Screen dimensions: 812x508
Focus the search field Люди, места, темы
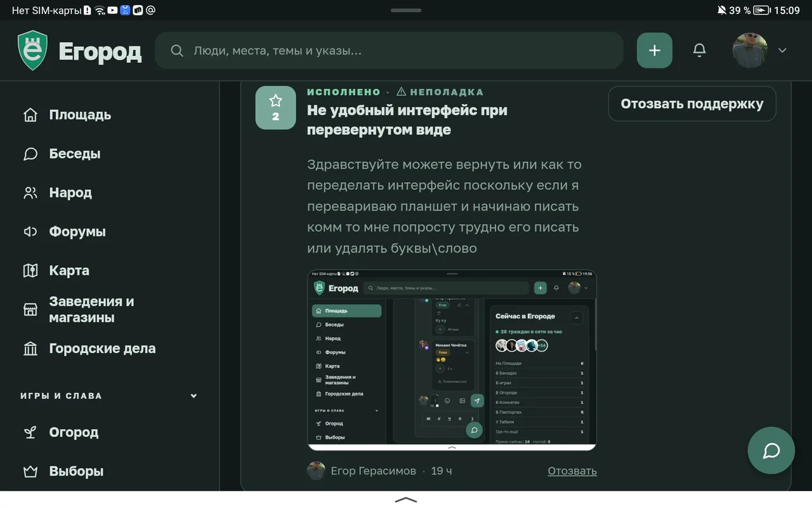coord(389,50)
